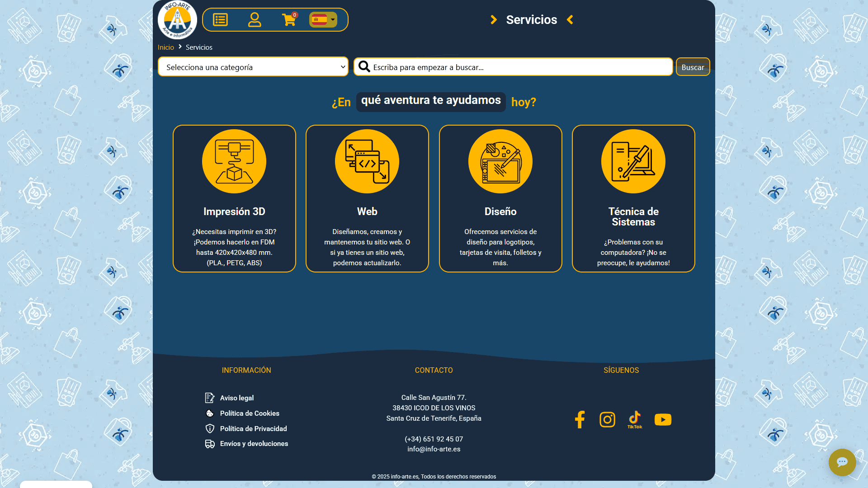Open the YouTube social icon
This screenshot has width=868, height=488.
[663, 419]
